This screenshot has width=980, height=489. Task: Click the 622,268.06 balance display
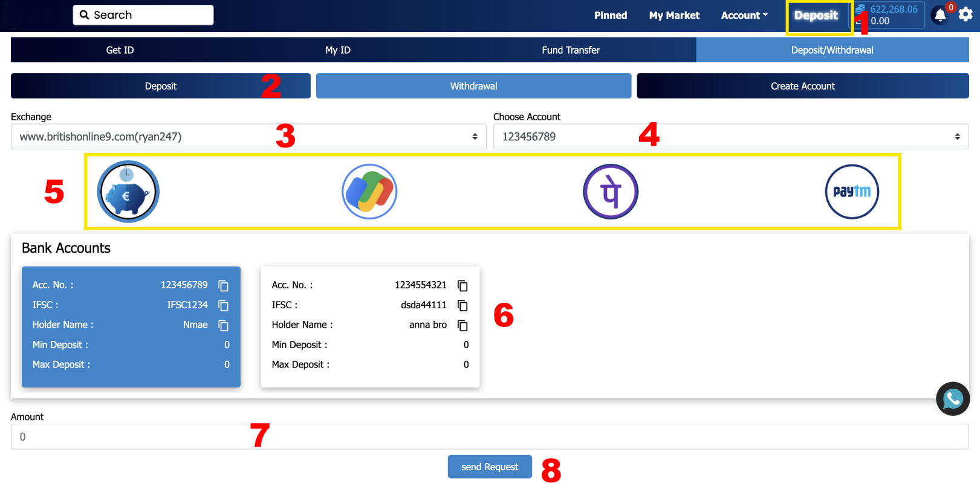coord(894,9)
